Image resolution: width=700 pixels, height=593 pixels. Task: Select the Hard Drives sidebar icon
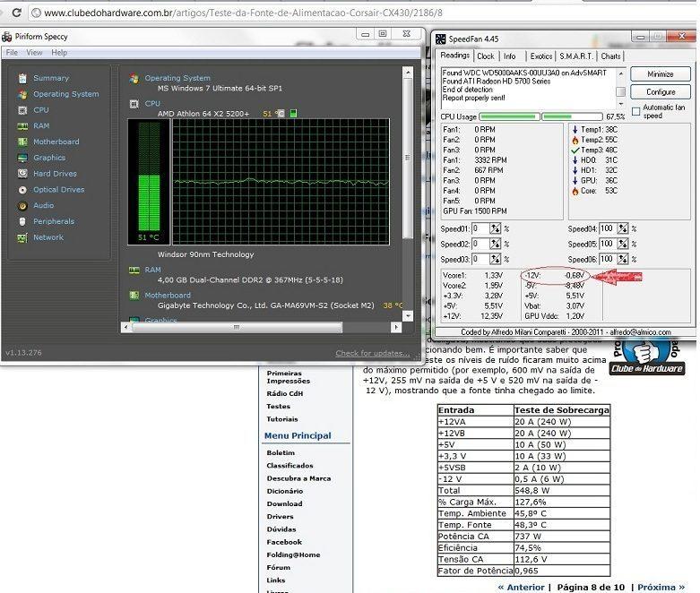[x=22, y=174]
